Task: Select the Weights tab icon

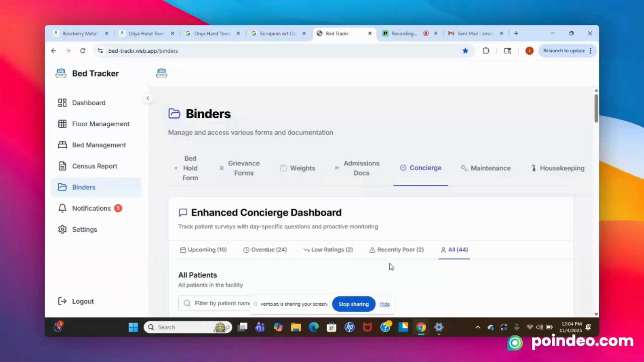Action: coord(283,168)
